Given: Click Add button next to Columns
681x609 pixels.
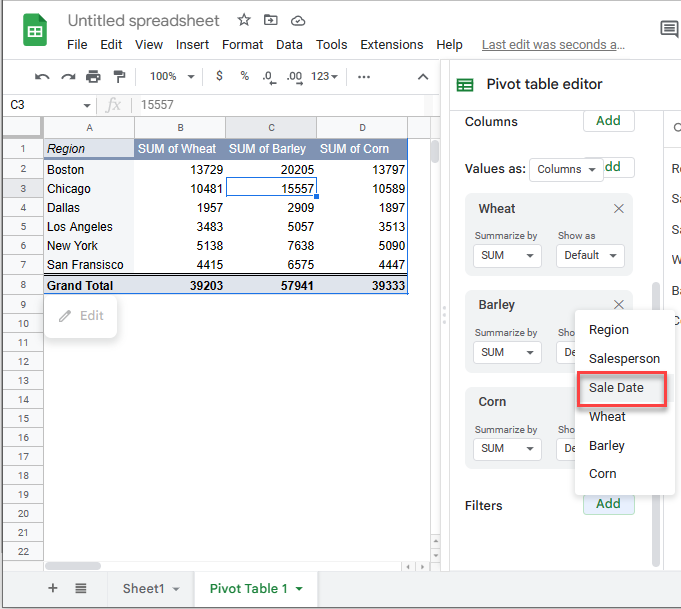Looking at the screenshot, I should (x=608, y=121).
